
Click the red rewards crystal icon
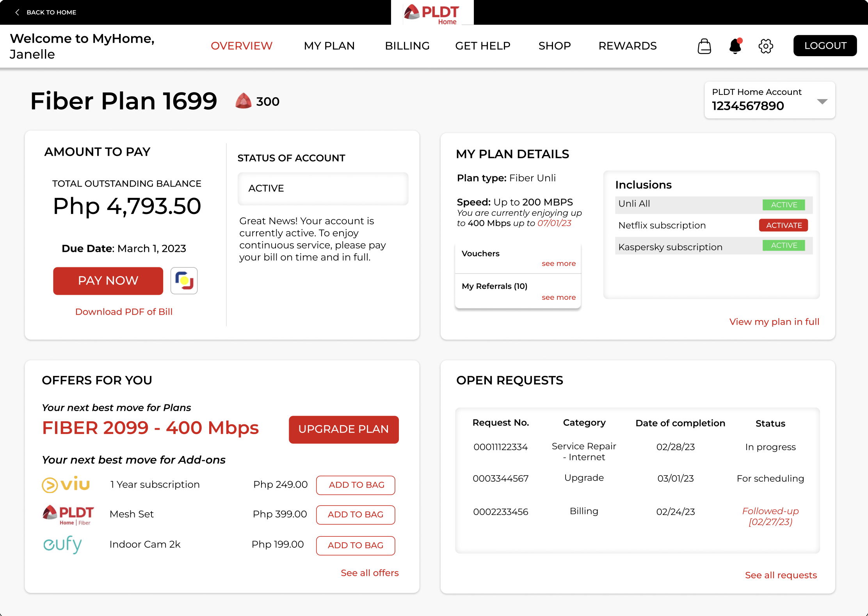pos(244,101)
